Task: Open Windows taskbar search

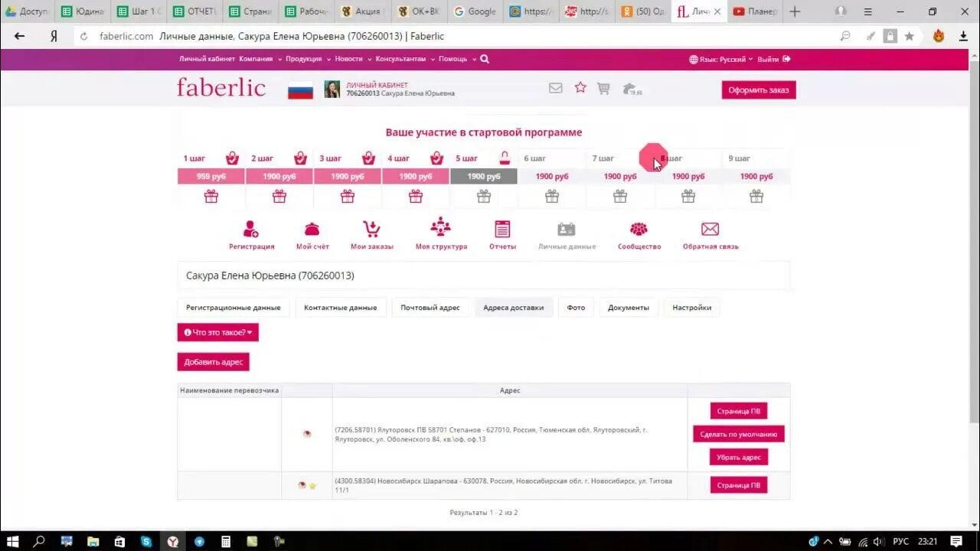Action: pos(39,541)
